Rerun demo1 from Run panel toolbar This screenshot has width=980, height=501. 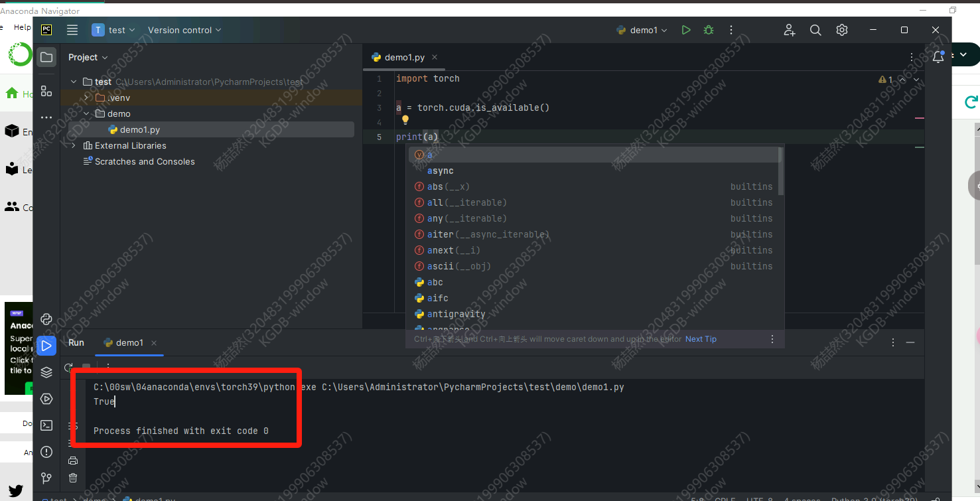click(x=68, y=367)
